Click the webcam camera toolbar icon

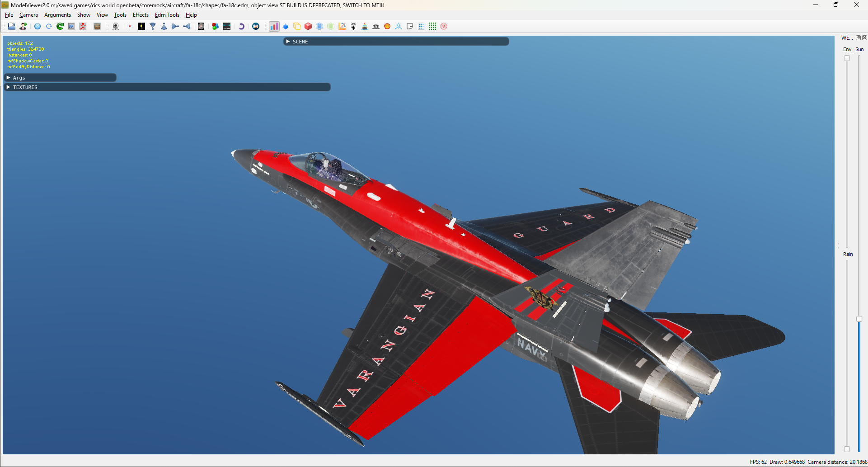[116, 26]
